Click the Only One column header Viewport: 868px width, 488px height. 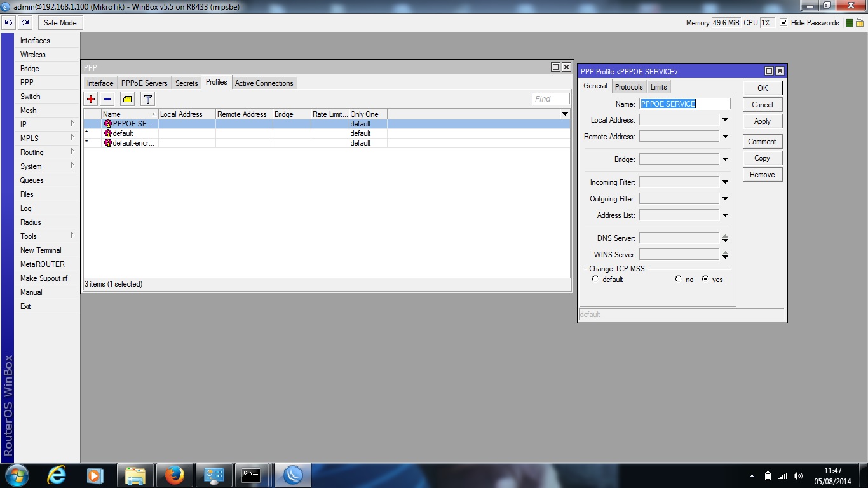pyautogui.click(x=368, y=114)
